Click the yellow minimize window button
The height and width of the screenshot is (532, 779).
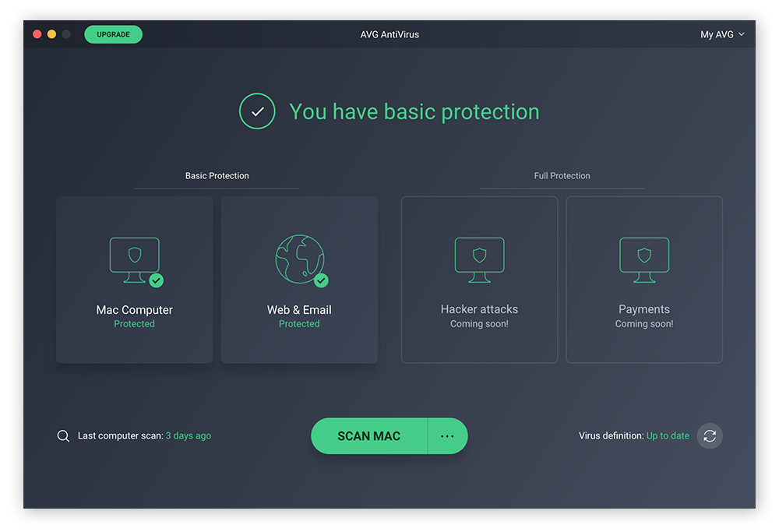[51, 34]
